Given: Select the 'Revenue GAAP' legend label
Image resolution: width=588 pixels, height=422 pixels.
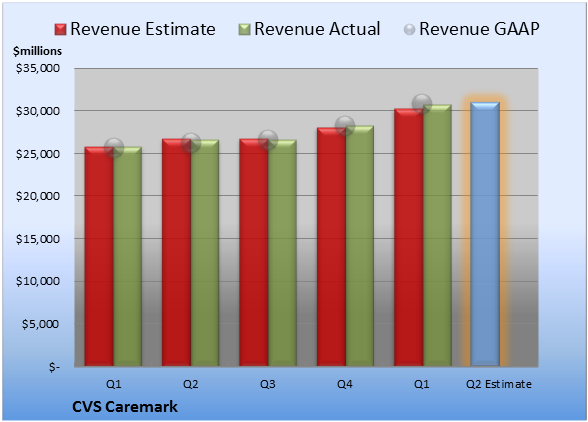Looking at the screenshot, I should coord(480,29).
